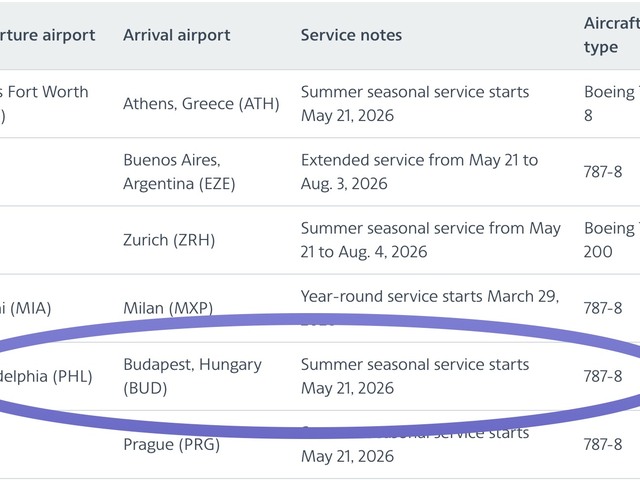Click the Extended service May 21 to Aug. 3 note
Viewport: 640px width, 480px height.
point(419,172)
